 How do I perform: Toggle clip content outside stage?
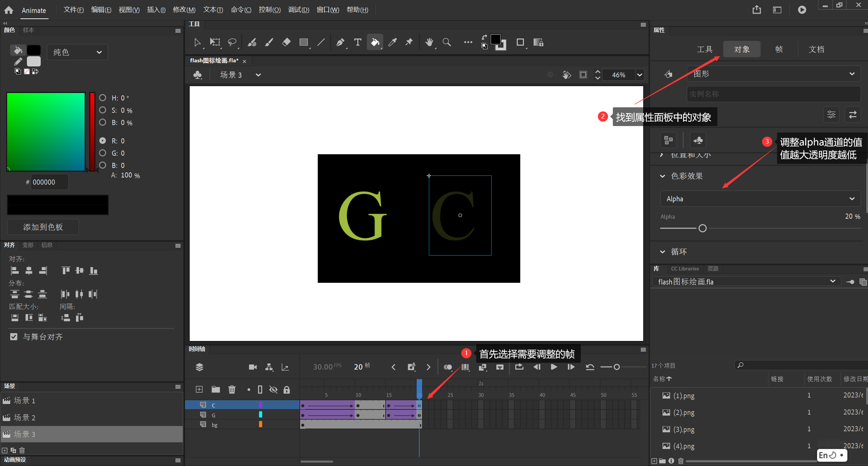(583, 75)
